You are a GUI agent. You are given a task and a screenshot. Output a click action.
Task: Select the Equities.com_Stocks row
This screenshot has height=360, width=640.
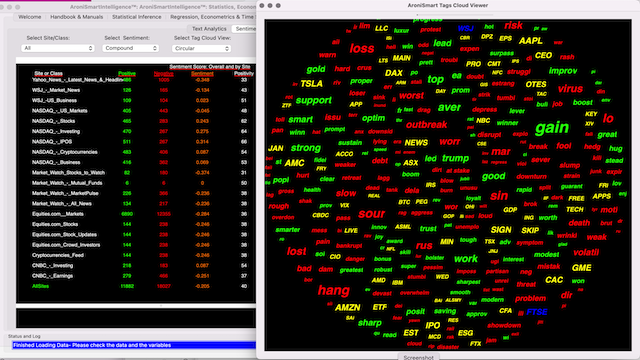pos(136,224)
